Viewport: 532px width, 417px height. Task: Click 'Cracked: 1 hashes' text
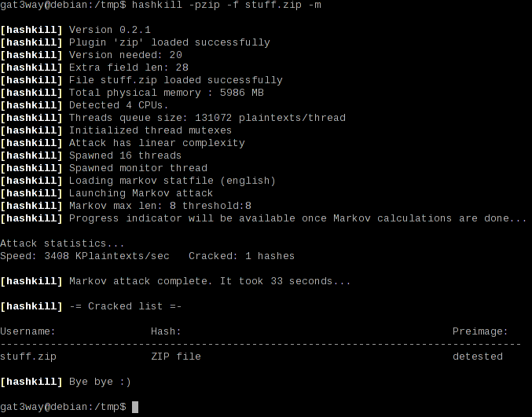[x=241, y=256]
